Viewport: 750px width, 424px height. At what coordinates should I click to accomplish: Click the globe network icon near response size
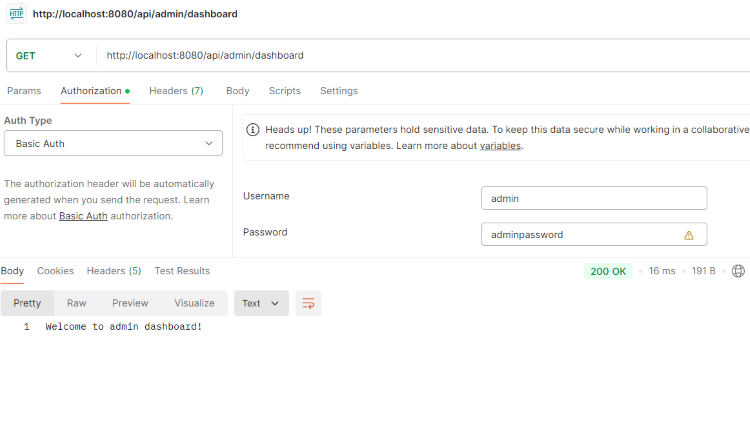(x=739, y=271)
